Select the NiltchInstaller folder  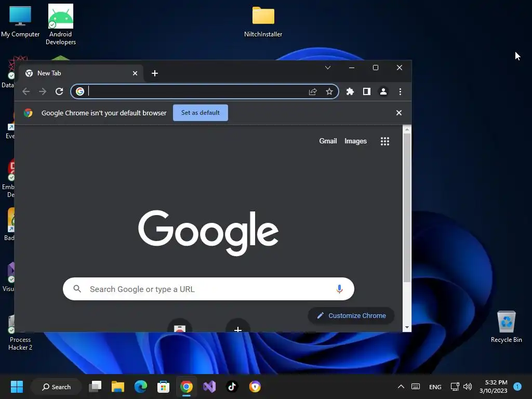pos(263,21)
